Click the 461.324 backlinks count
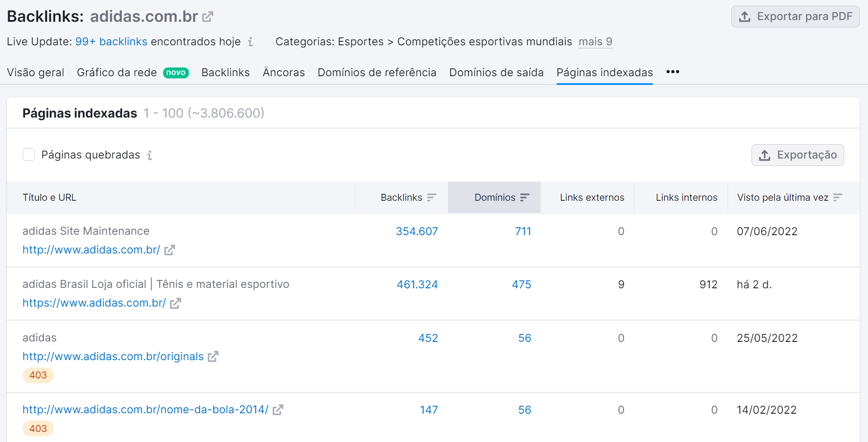 coord(417,284)
